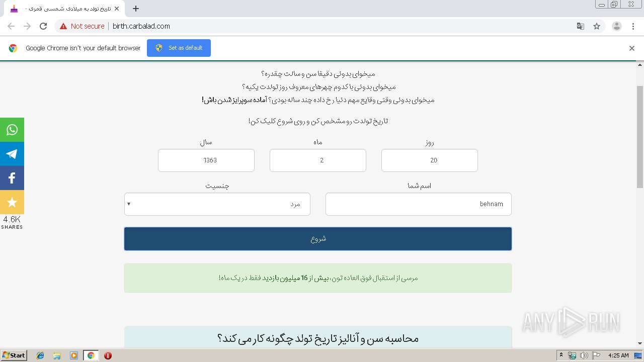The width and height of the screenshot is (644, 362).
Task: Click the 4:25 AM taskbar clock
Action: pos(618,355)
